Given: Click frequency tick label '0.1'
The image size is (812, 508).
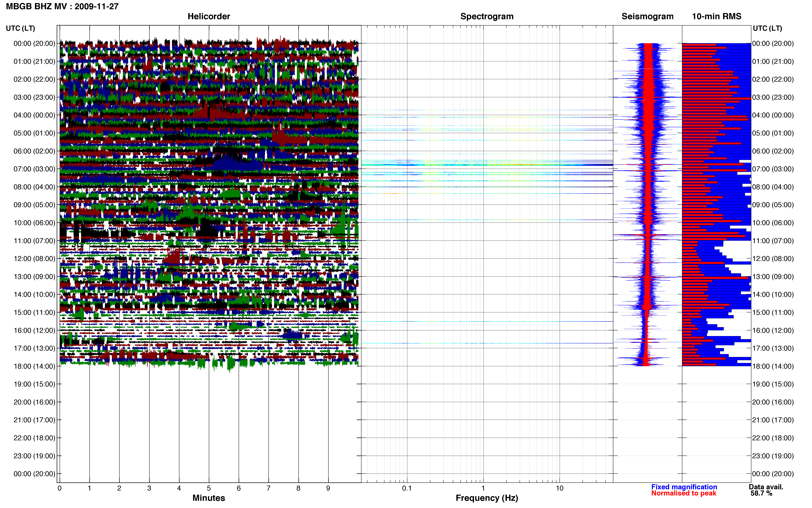Looking at the screenshot, I should pyautogui.click(x=407, y=488).
